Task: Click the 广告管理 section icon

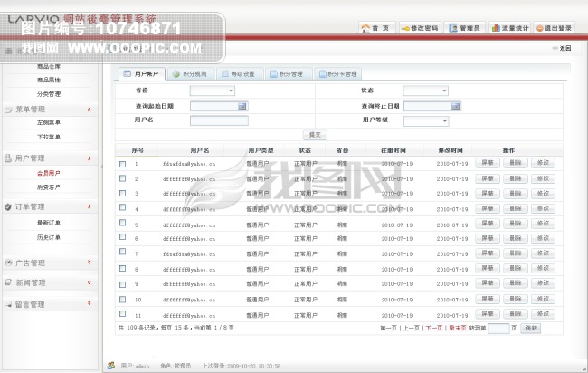Action: [x=8, y=263]
